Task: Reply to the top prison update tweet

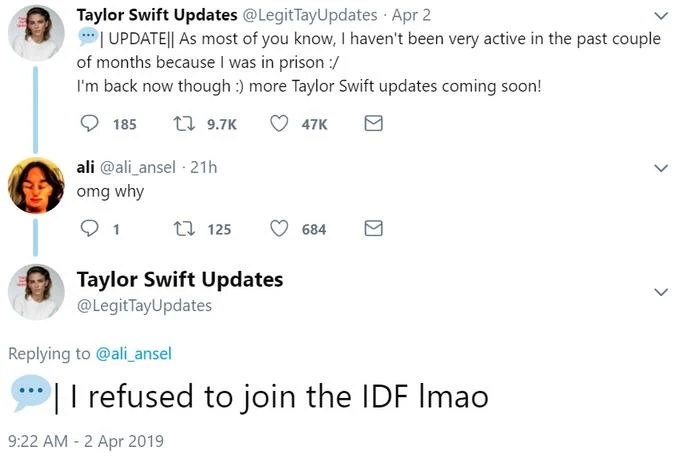Action: (89, 124)
